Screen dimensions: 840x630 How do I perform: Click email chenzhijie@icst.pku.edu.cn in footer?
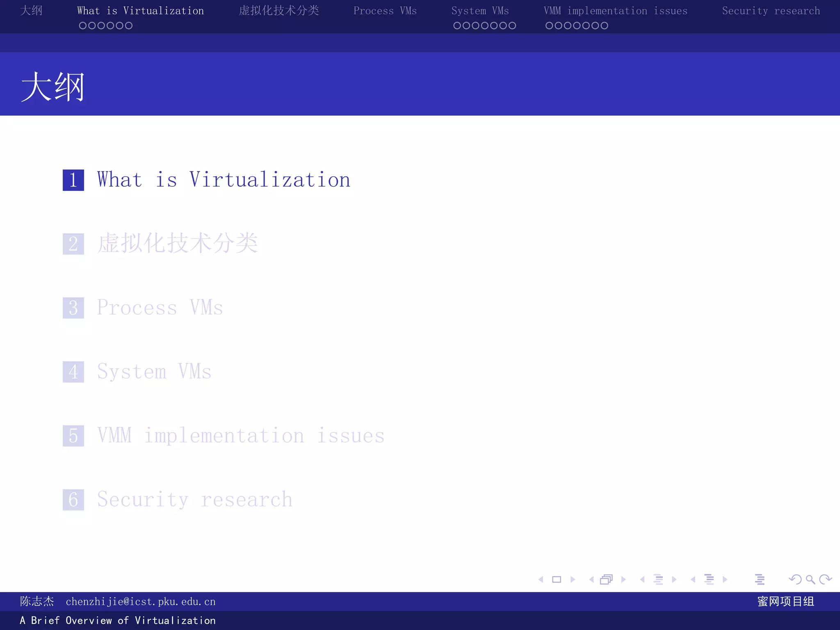[141, 602]
